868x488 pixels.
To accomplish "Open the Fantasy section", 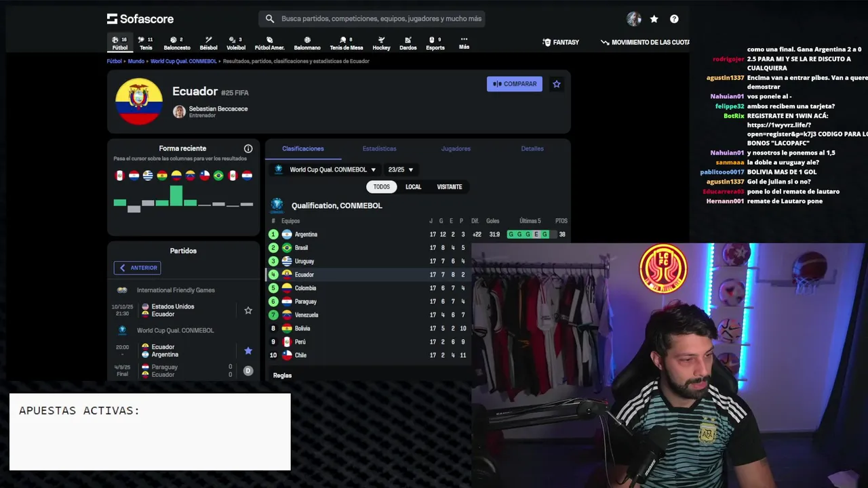I will (561, 42).
